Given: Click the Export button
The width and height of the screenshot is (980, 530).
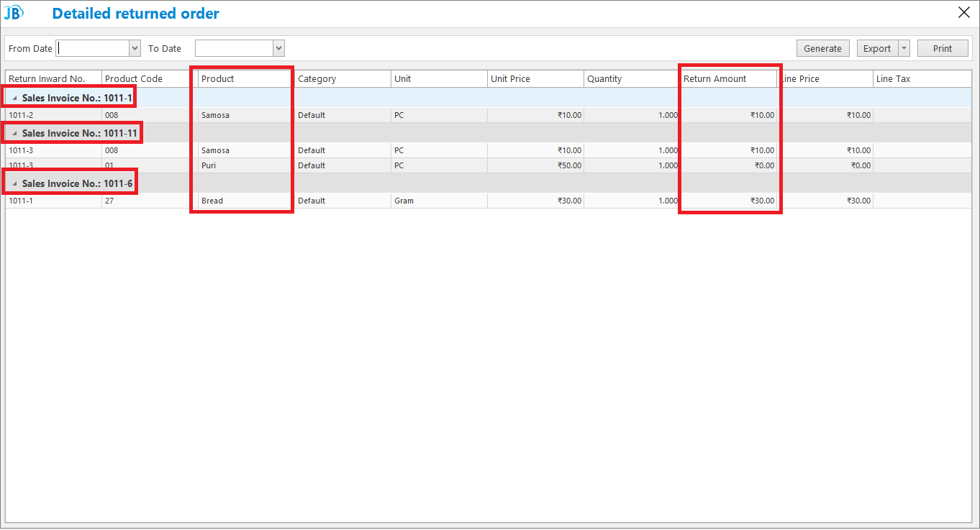Looking at the screenshot, I should (877, 48).
